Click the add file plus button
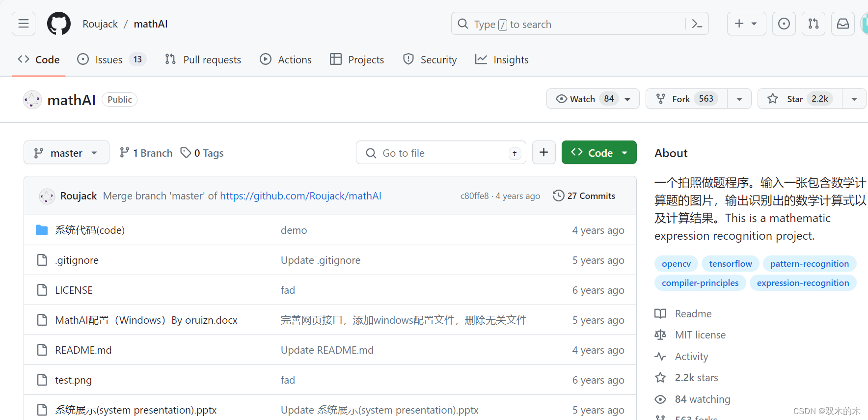 (544, 153)
